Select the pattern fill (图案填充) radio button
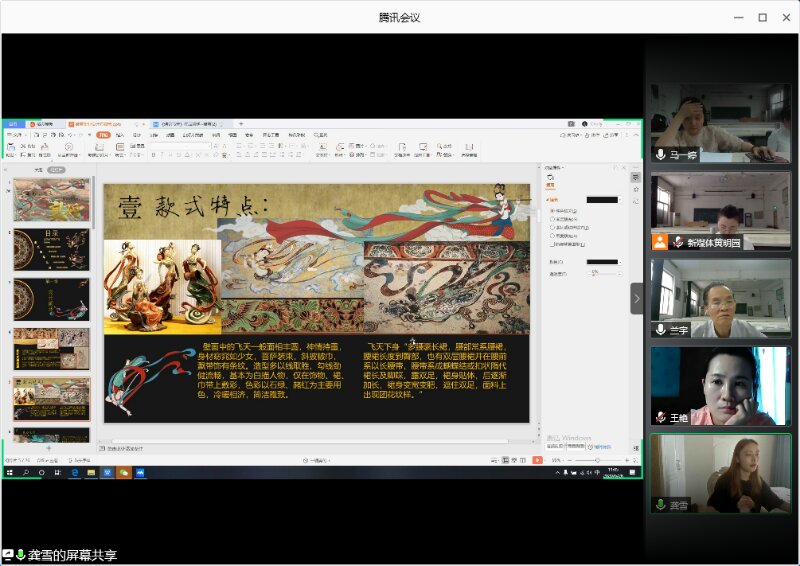 click(x=551, y=235)
